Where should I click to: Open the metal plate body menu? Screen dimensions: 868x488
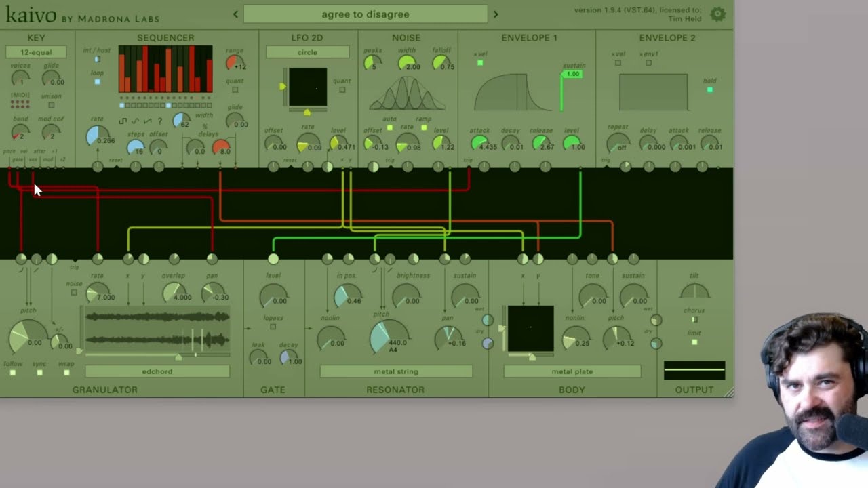572,371
